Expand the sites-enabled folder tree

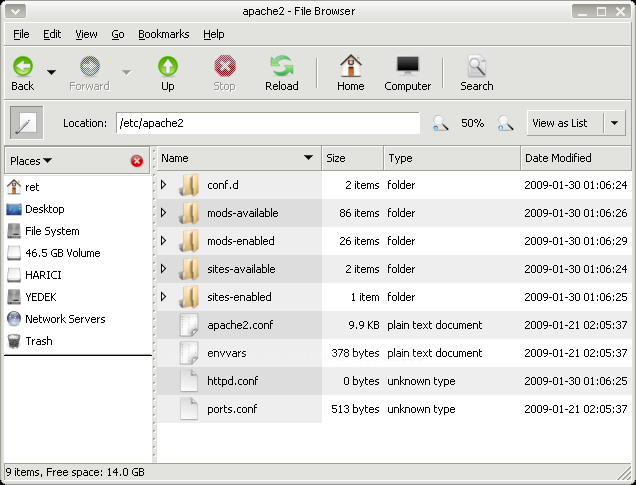coord(163,297)
